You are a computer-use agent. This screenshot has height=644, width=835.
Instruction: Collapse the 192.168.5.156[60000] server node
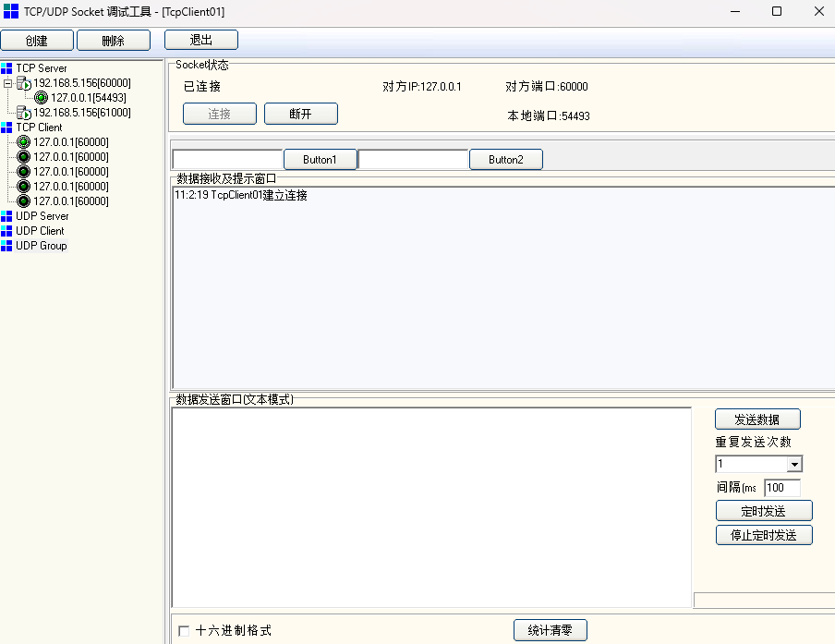7,83
